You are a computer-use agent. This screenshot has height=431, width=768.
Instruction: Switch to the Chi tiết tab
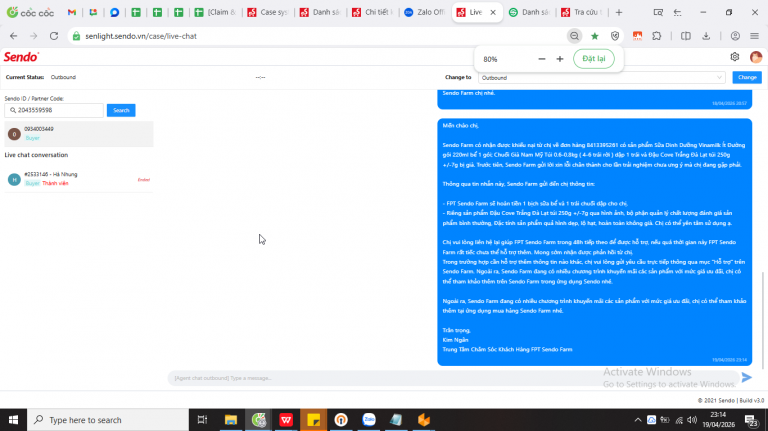(x=373, y=12)
